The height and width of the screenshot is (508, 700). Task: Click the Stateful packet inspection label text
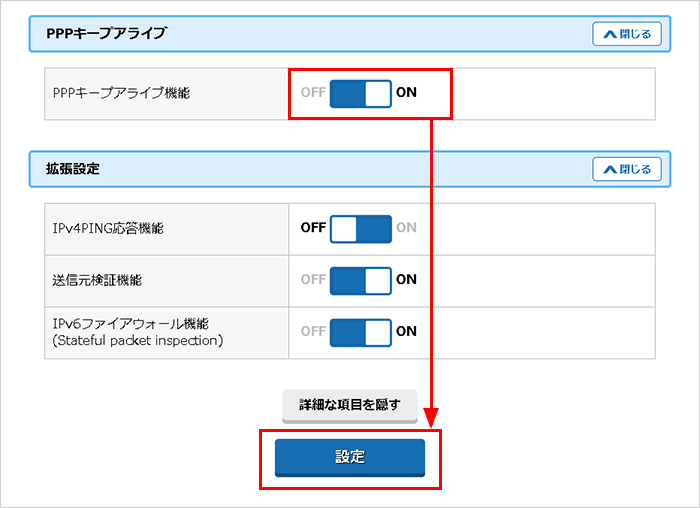coord(137,341)
